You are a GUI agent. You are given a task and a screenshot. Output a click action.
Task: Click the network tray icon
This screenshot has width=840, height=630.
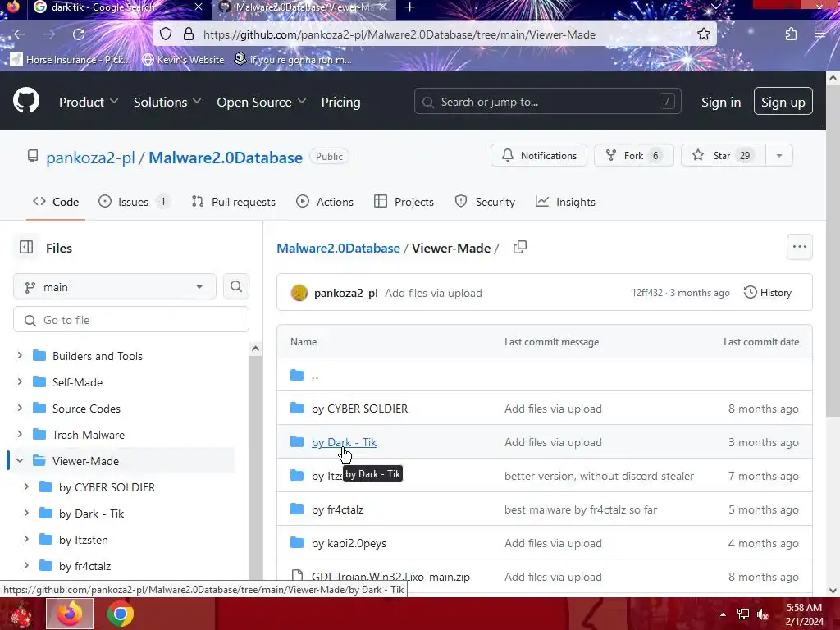coord(743,614)
